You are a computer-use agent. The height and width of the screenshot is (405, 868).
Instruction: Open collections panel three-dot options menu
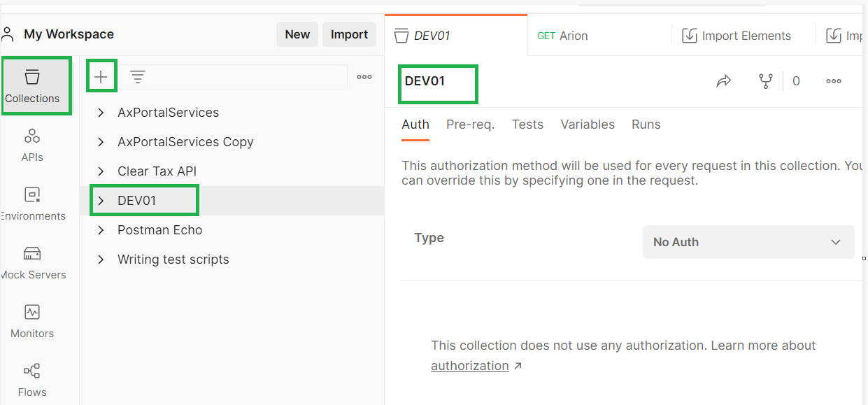click(364, 77)
